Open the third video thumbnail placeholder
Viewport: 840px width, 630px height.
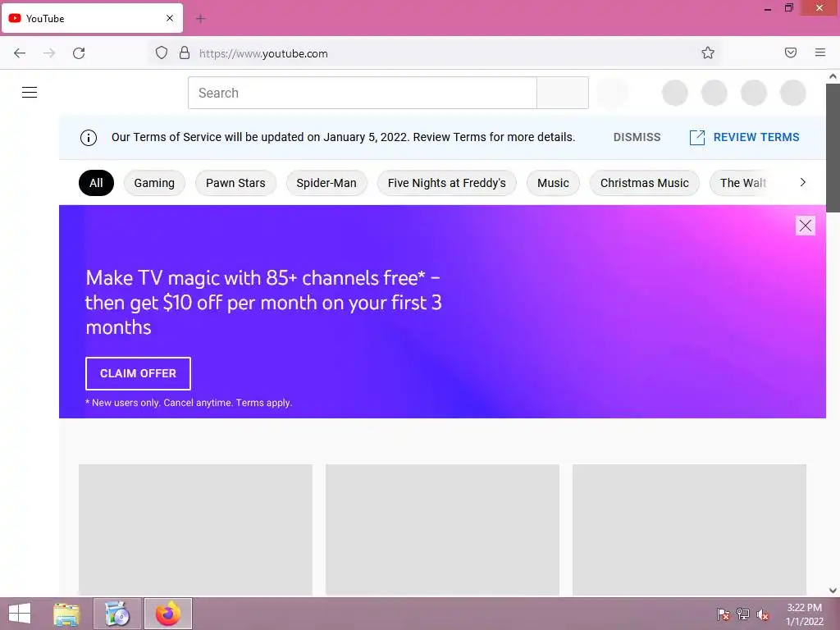pos(689,530)
